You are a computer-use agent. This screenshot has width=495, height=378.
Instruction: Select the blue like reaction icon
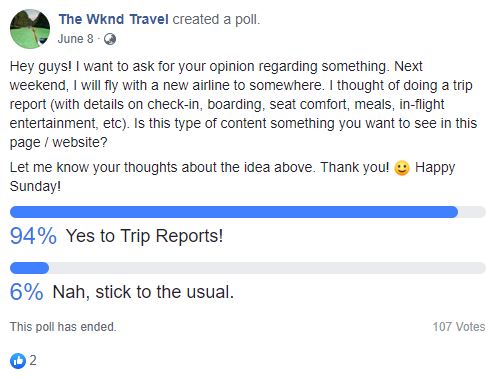point(18,361)
